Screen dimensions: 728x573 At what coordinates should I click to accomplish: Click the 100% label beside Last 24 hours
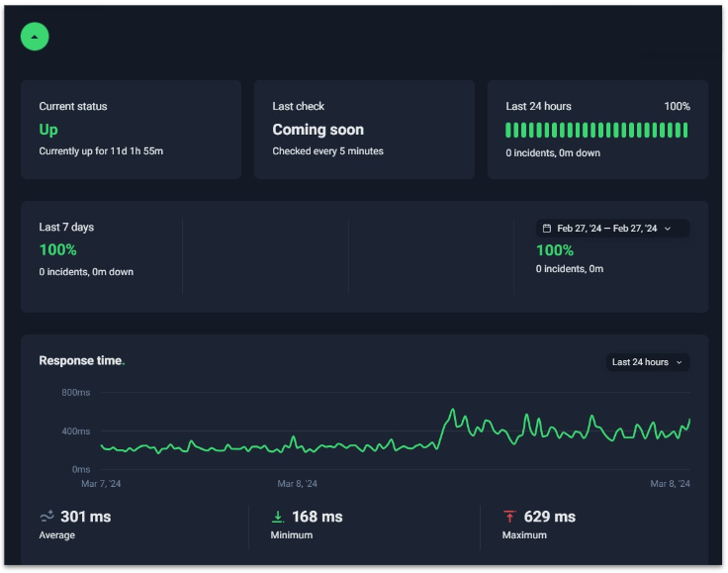point(677,106)
